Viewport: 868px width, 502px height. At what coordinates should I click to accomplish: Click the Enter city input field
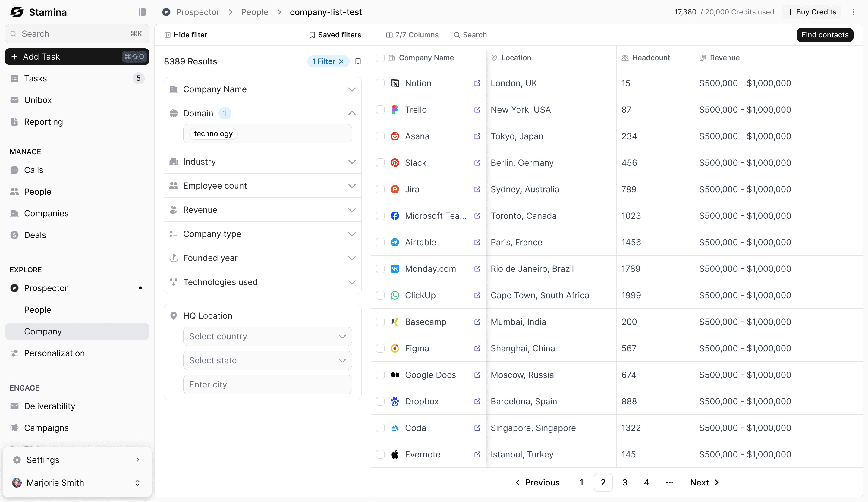point(267,384)
